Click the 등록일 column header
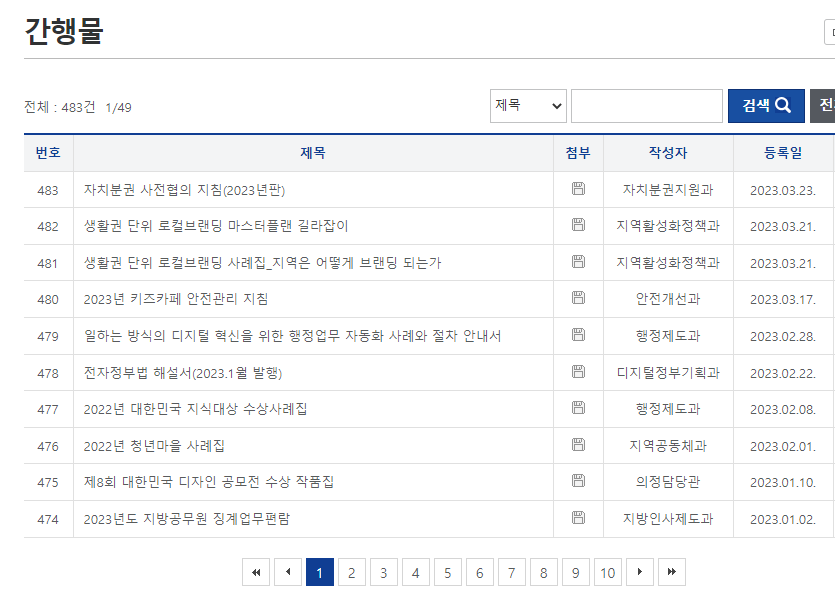The height and width of the screenshot is (596, 835). click(783, 153)
